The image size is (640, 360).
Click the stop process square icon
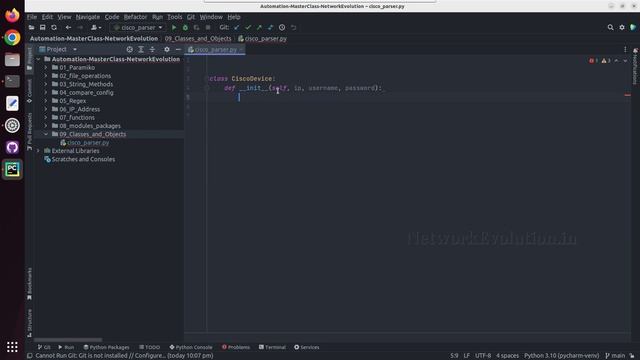coord(208,27)
